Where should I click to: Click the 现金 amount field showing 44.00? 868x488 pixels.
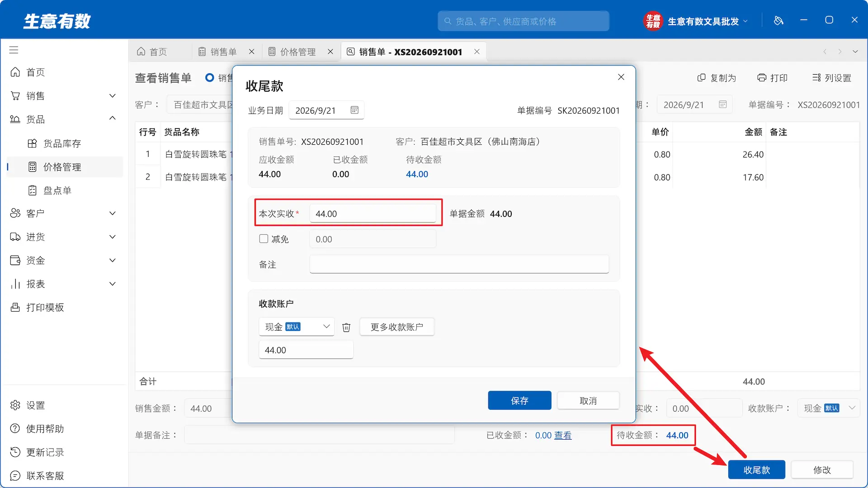(x=306, y=350)
